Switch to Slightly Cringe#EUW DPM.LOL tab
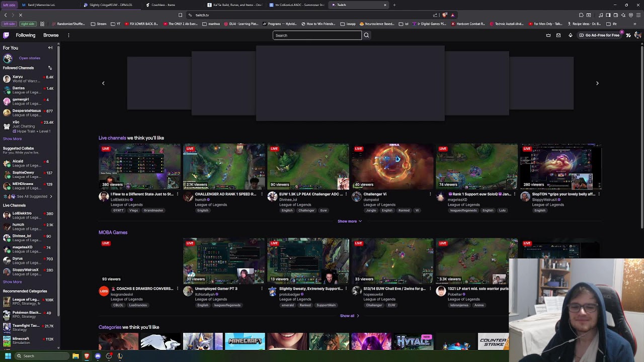This screenshot has height=362, width=644. 111,5
